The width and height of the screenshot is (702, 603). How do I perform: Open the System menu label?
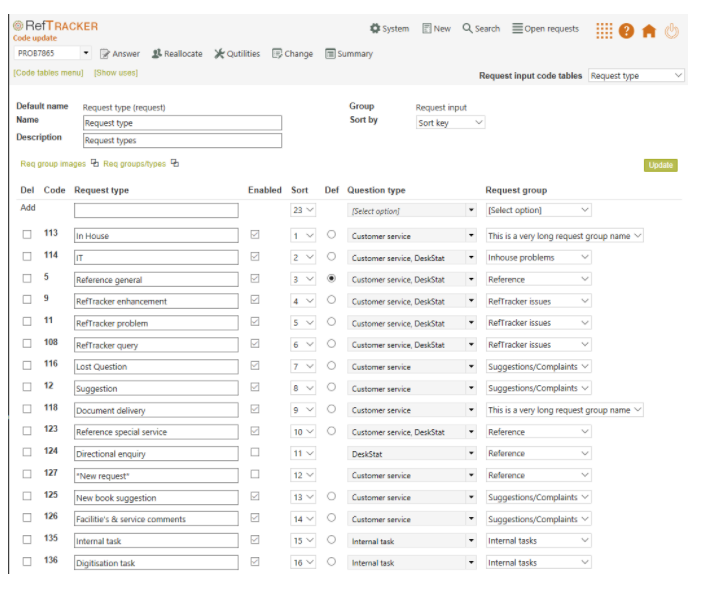click(395, 29)
